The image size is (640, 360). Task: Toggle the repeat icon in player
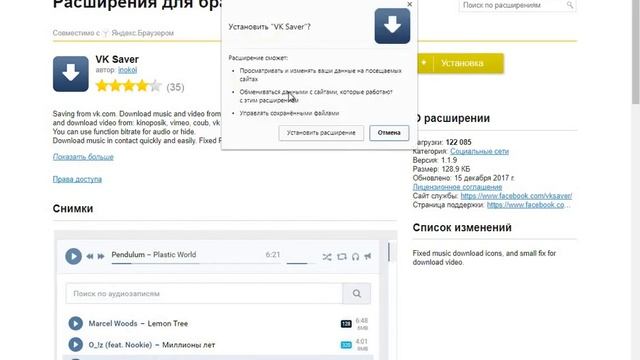tap(342, 256)
